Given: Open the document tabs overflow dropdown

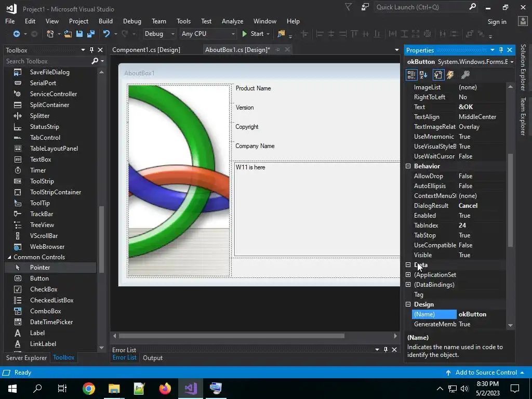Looking at the screenshot, I should 396,50.
